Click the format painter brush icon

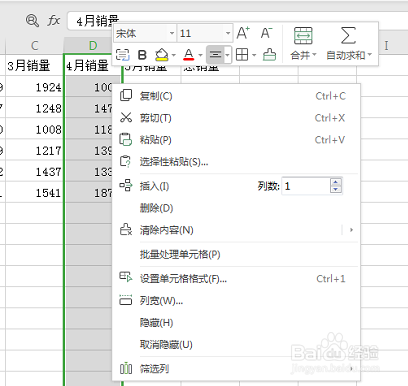coord(269,55)
